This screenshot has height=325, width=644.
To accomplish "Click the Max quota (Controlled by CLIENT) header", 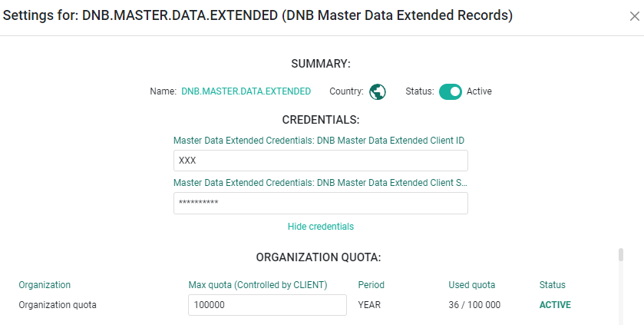I will pos(257,285).
